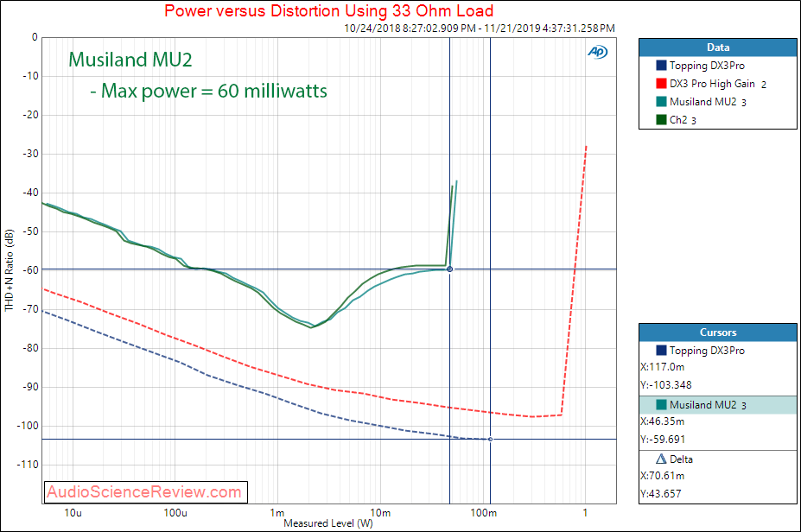
Task: Click the Musiland MU2 green annotation
Action: (x=130, y=60)
